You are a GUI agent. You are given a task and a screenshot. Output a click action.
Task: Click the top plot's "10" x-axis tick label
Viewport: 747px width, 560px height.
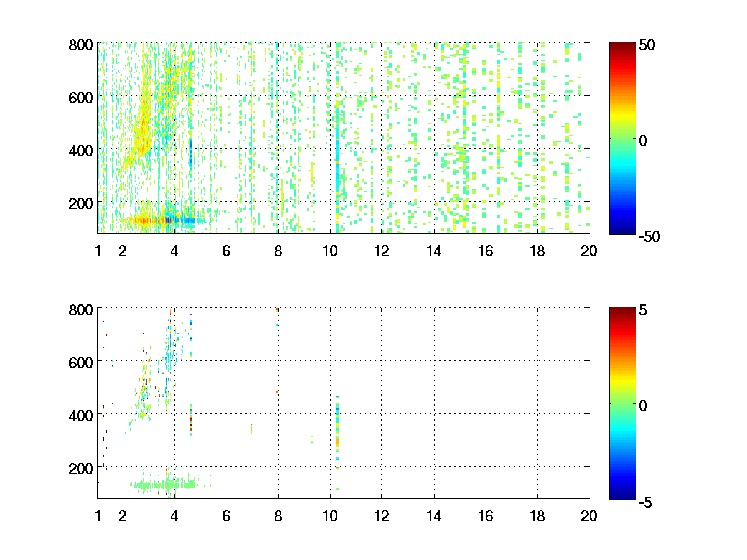(330, 251)
